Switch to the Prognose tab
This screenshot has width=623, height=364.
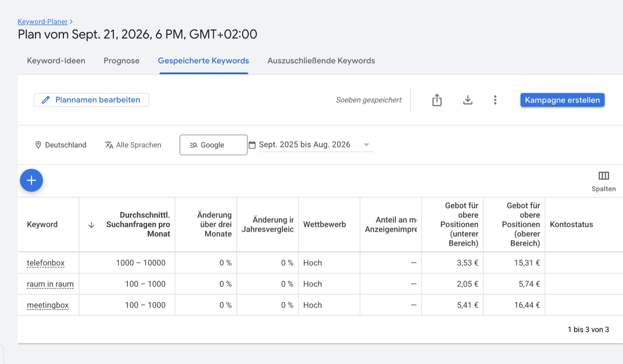point(121,61)
